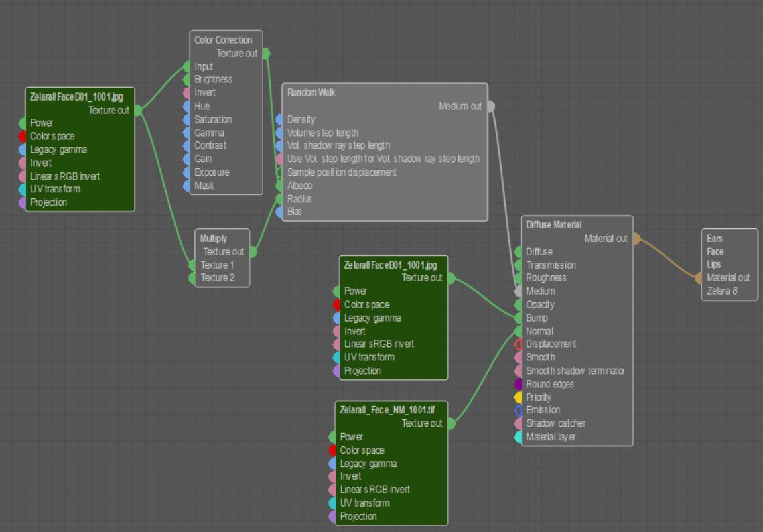Select the Diffuse Material node title
The height and width of the screenshot is (532, 763).
(554, 225)
